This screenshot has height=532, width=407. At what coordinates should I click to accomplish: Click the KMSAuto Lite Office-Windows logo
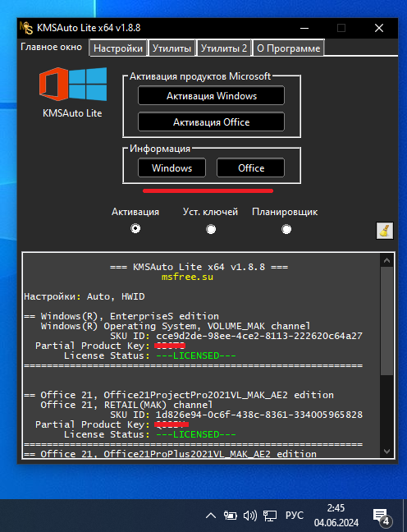coord(73,84)
